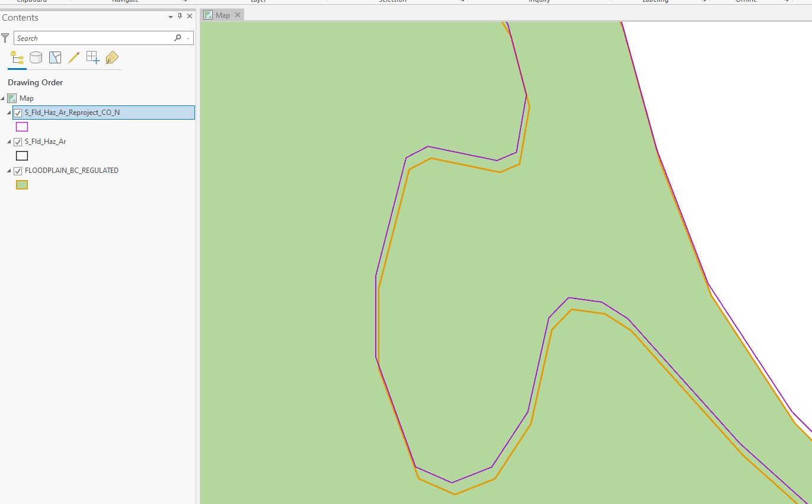The height and width of the screenshot is (504, 812).
Task: Open the search box dropdown arrow
Action: tap(188, 38)
